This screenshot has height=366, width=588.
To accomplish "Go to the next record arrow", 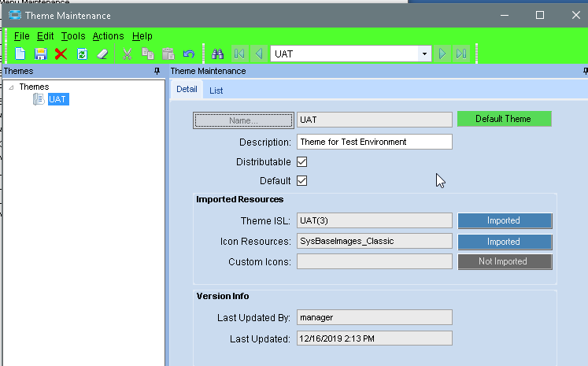I will [442, 54].
